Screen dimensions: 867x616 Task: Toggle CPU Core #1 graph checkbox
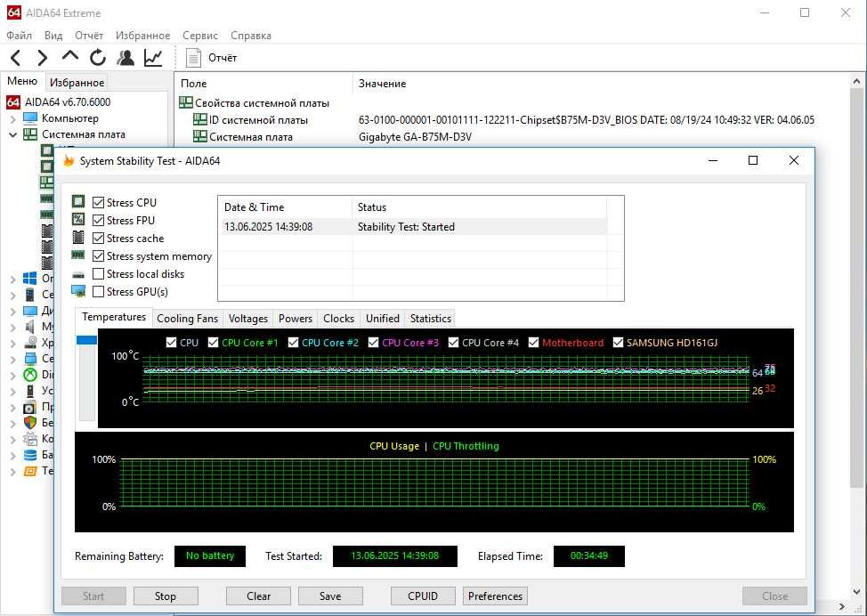[213, 343]
